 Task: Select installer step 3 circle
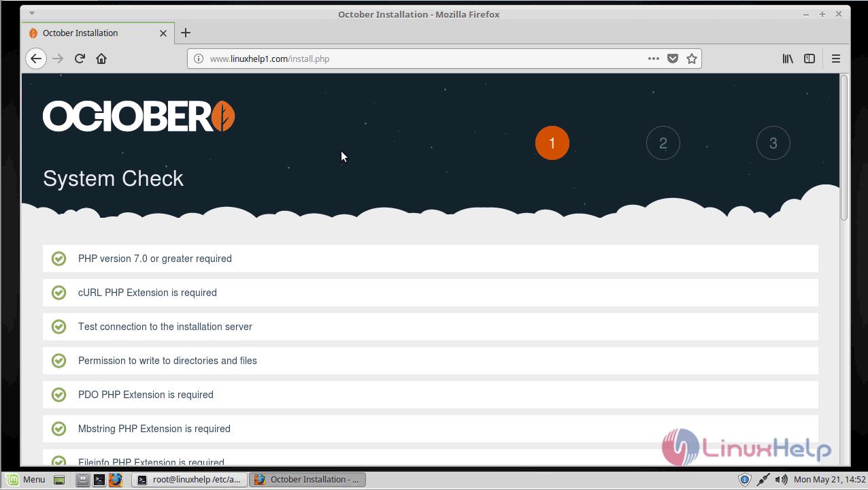coord(773,143)
